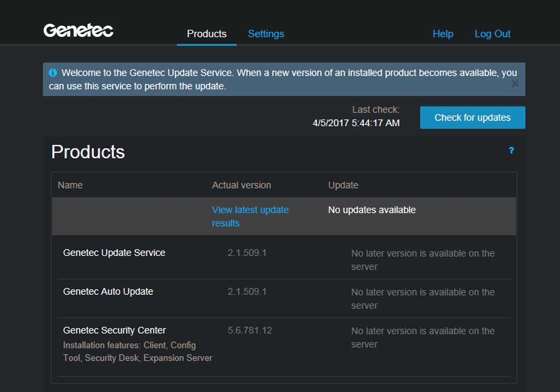The image size is (560, 392).
Task: Click version 5.6.781.12 value
Action: point(250,331)
